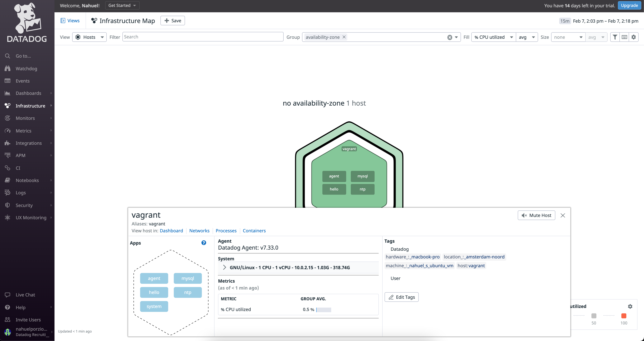The image size is (644, 341).
Task: Click the Edit Tags button
Action: pyautogui.click(x=401, y=297)
